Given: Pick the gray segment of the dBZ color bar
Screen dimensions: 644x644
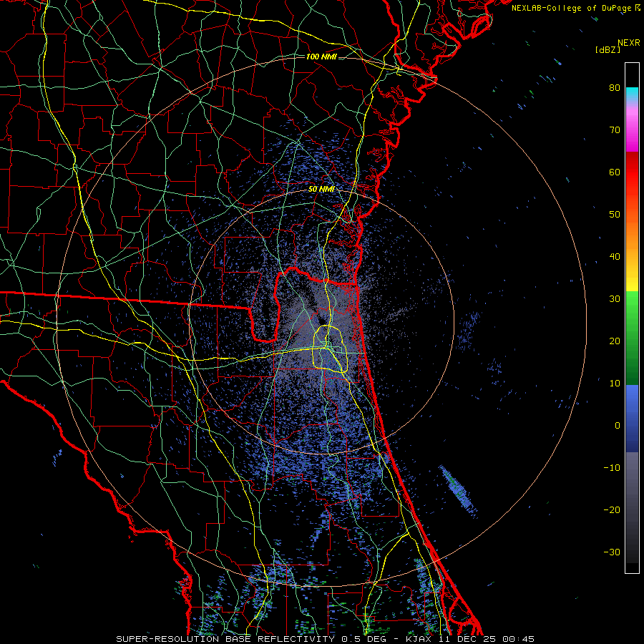Looking at the screenshot, I should (x=632, y=507).
